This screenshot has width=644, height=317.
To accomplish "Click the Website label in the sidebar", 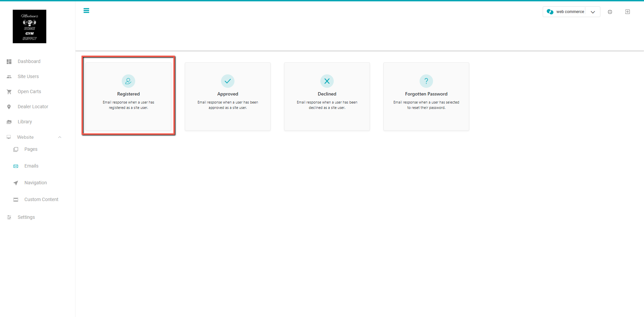I will pyautogui.click(x=25, y=137).
